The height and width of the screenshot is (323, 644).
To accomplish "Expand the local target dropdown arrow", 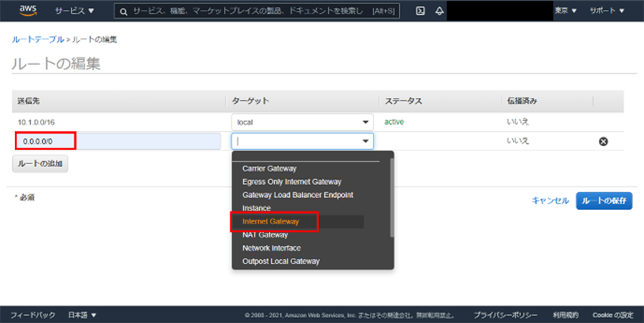I will pyautogui.click(x=366, y=122).
